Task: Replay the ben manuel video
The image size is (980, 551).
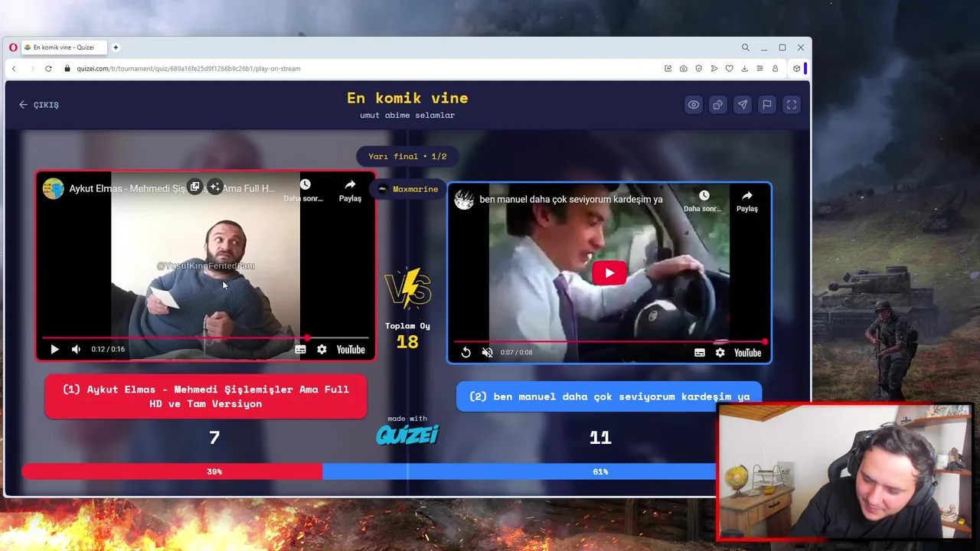Action: [x=465, y=352]
